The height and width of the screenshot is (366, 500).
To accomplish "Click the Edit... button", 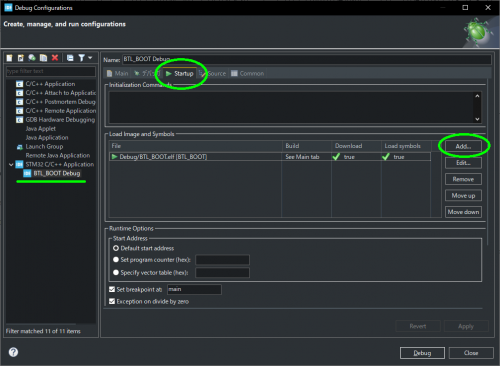I will click(463, 163).
